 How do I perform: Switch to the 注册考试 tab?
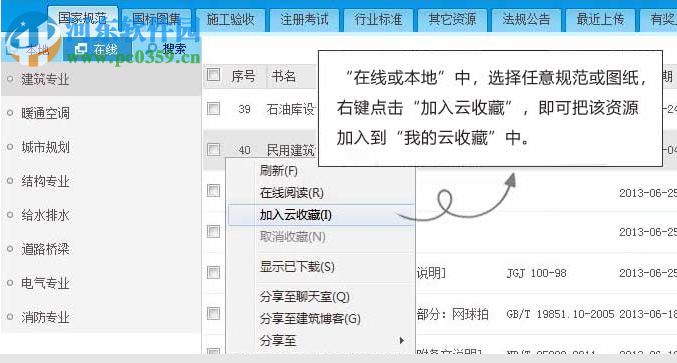(304, 19)
